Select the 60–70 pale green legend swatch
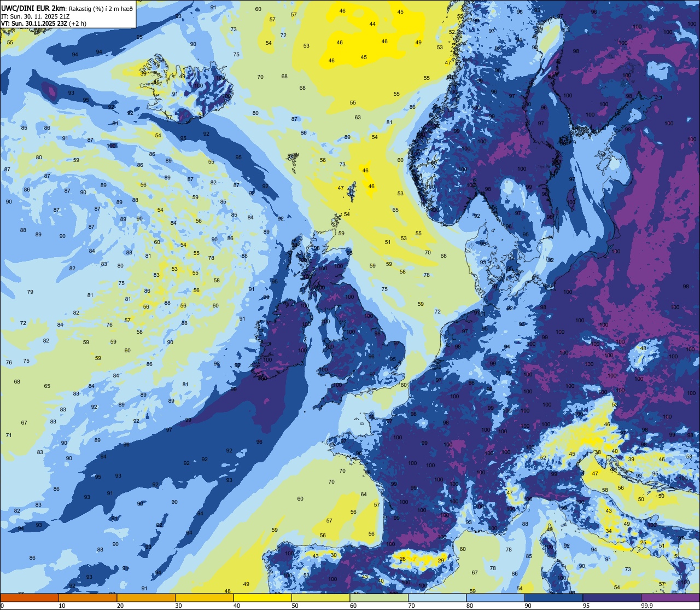This screenshot has width=700, height=610. (x=379, y=597)
